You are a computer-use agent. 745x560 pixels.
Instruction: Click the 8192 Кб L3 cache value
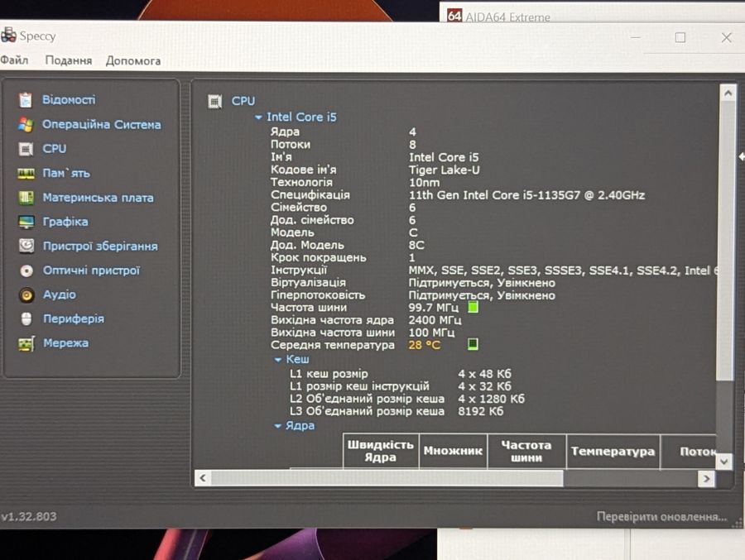(480, 411)
